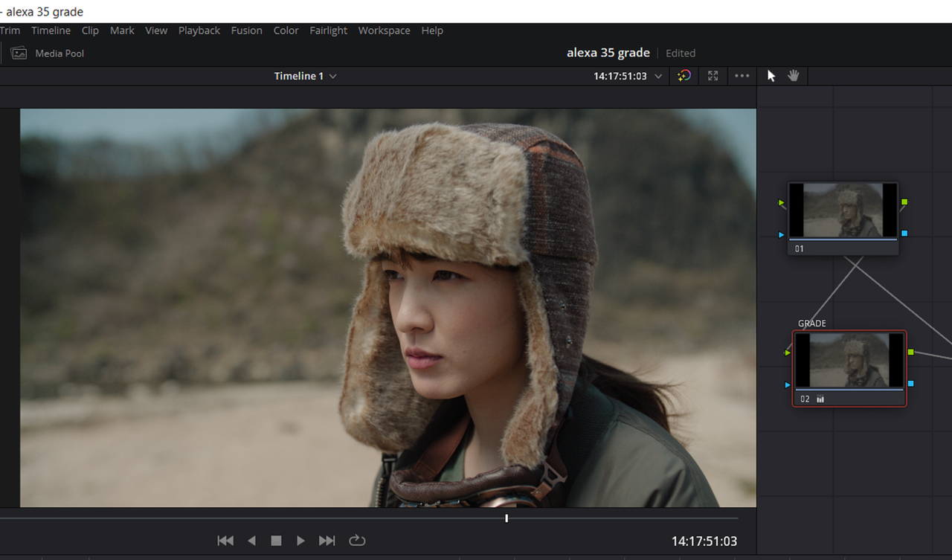Click the GRADE node label
Viewport: 952px width, 560px height.
pos(812,324)
